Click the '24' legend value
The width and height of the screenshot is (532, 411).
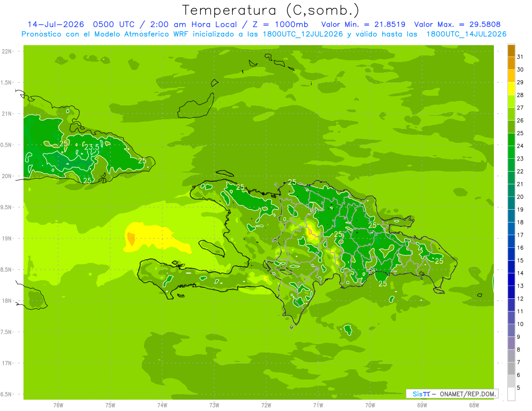(520, 146)
